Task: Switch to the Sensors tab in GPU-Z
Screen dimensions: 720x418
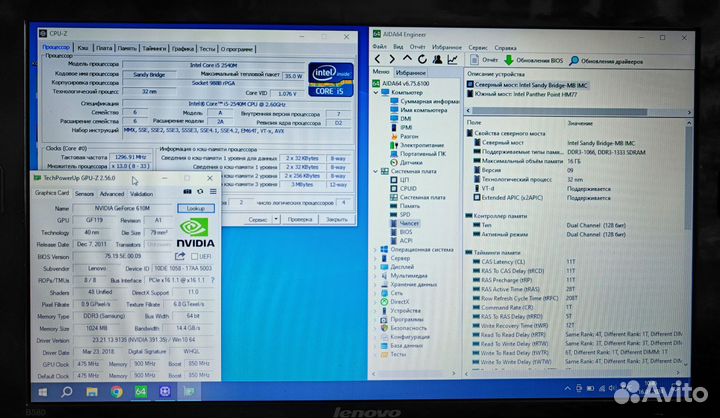Action: pos(84,194)
